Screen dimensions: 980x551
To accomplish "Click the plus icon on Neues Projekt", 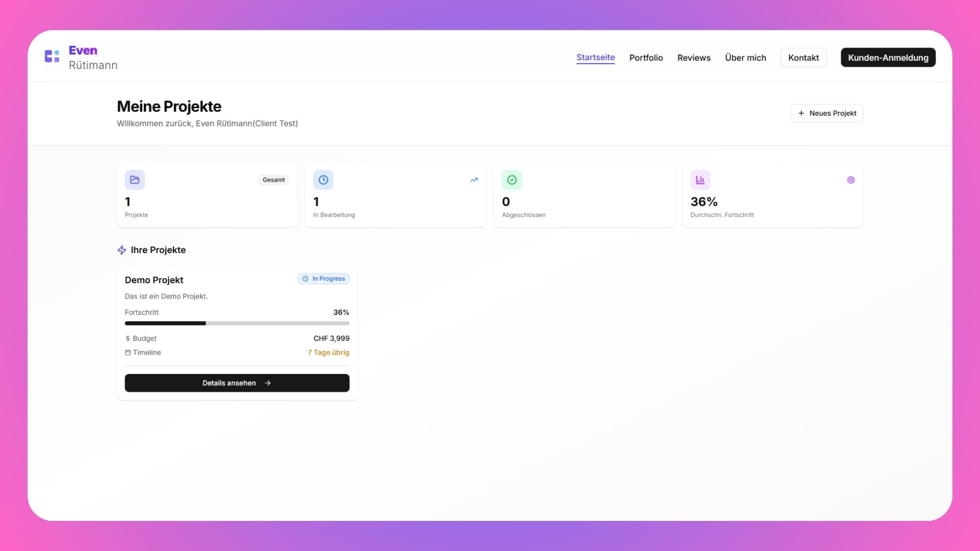I will click(x=801, y=113).
